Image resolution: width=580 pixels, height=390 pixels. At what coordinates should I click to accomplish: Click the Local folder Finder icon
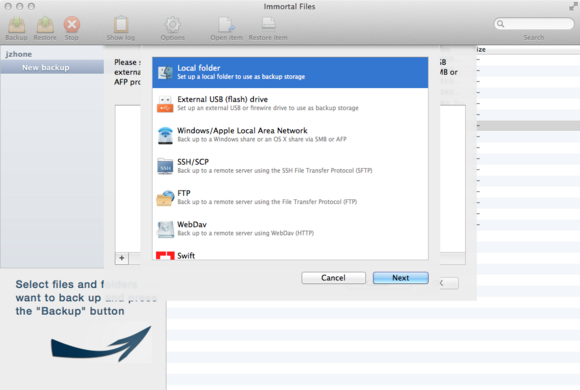165,73
